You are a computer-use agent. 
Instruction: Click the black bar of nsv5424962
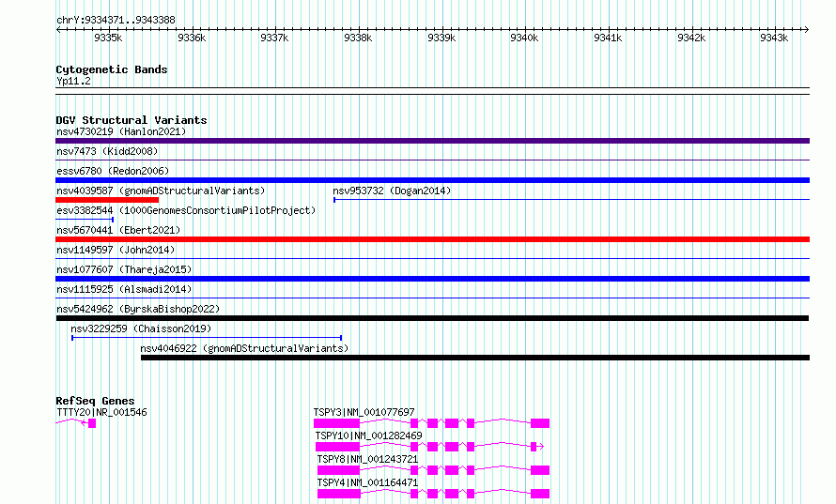click(x=432, y=318)
